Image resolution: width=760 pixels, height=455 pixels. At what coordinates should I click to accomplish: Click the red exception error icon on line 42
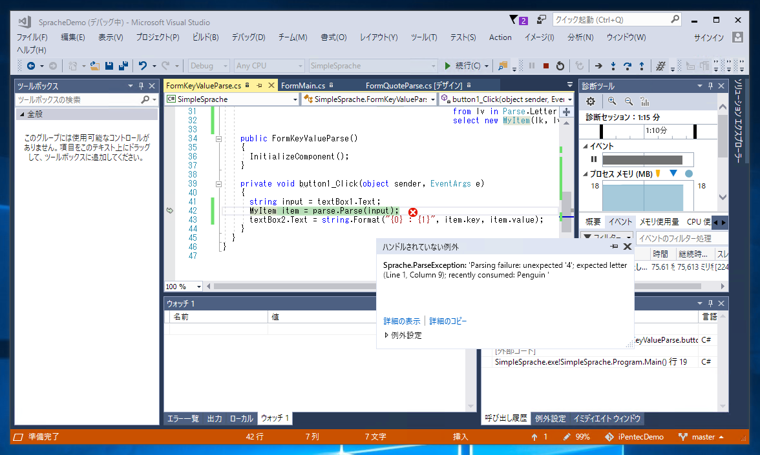pos(412,212)
